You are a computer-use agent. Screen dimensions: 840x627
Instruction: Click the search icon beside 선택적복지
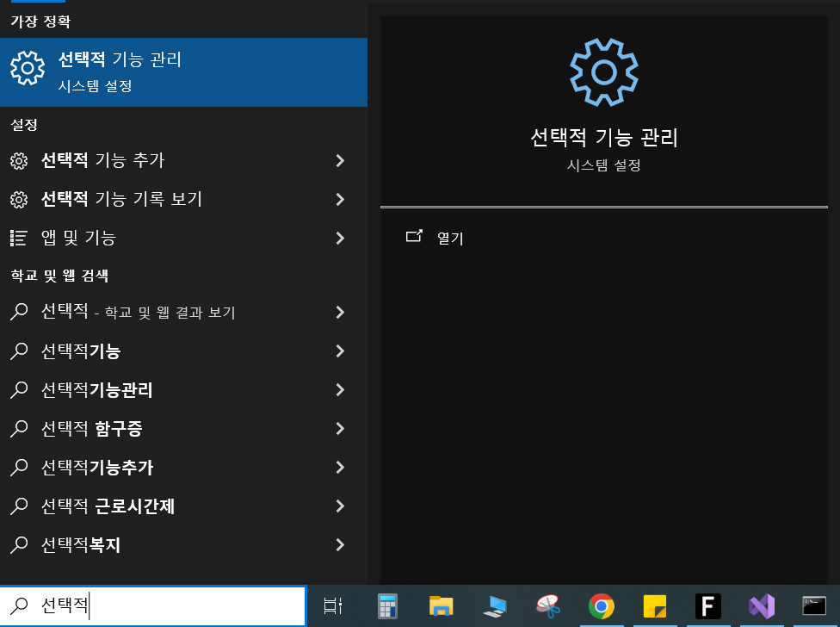click(x=19, y=544)
